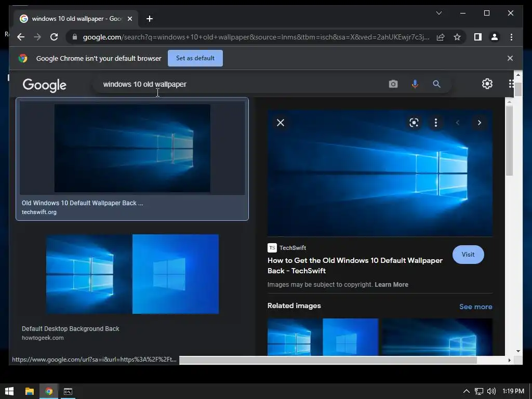Screen dimensions: 532x399
Task: Click the horizontal scrollbar at window bottom
Action: click(328, 360)
